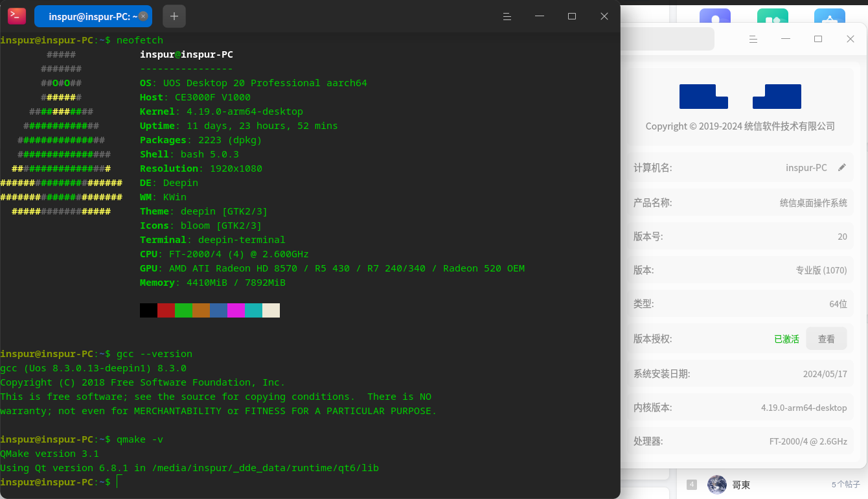Click the red swatch in neofetch palette
This screenshot has height=499, width=868.
coord(165,310)
